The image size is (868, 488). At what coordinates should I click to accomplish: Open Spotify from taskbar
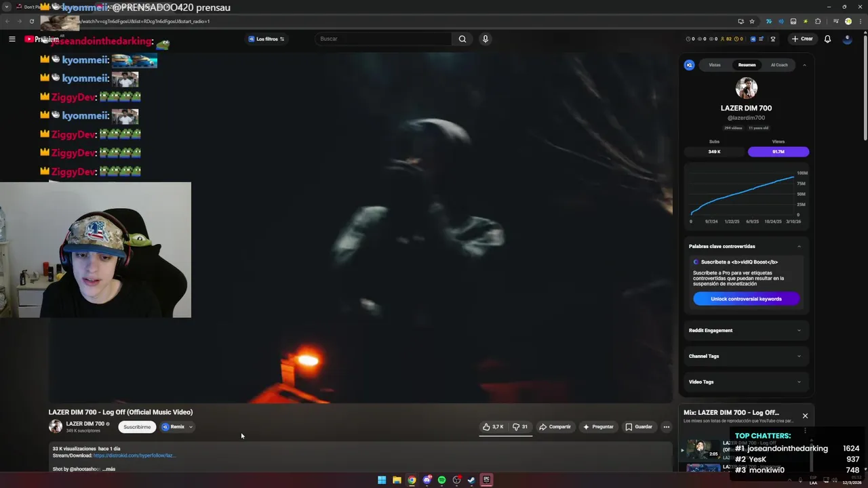click(x=441, y=480)
